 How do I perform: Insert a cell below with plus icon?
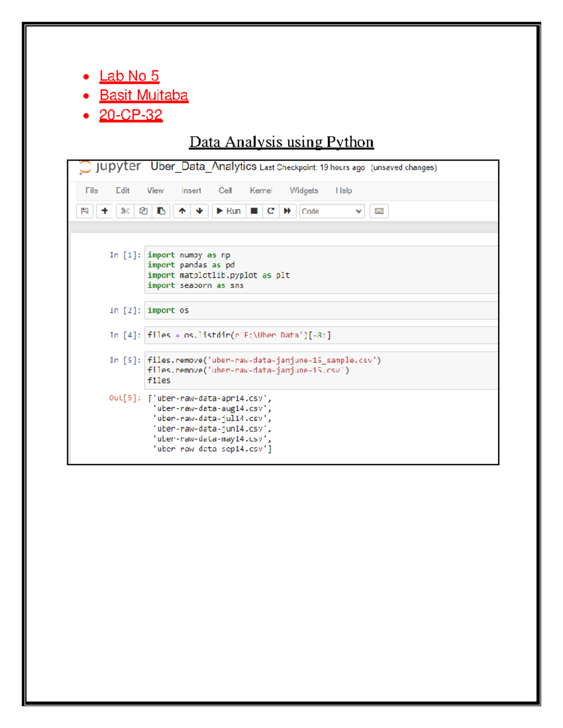(105, 211)
